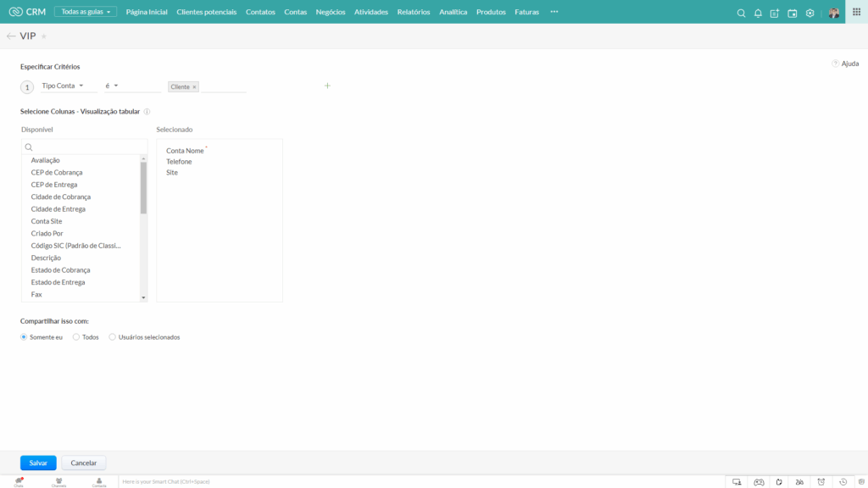Select the Usuários selecionados radio option

pos(113,337)
